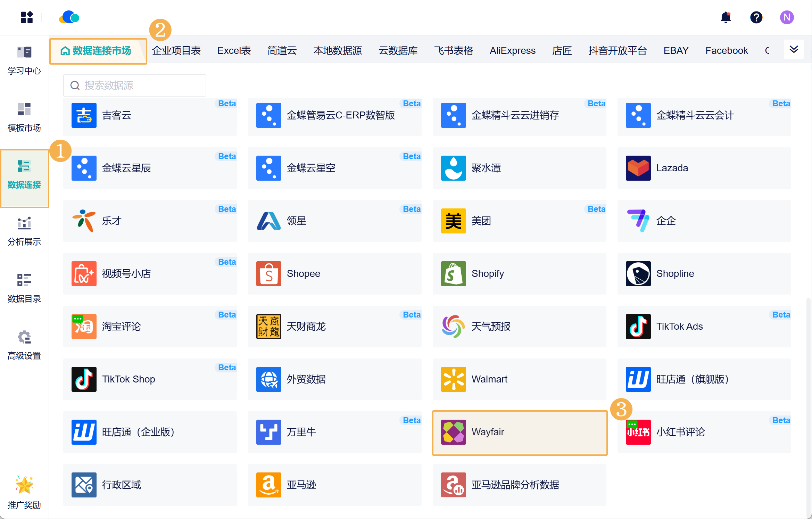Viewport: 812px width, 519px height.
Task: Open notifications bell
Action: pos(726,17)
